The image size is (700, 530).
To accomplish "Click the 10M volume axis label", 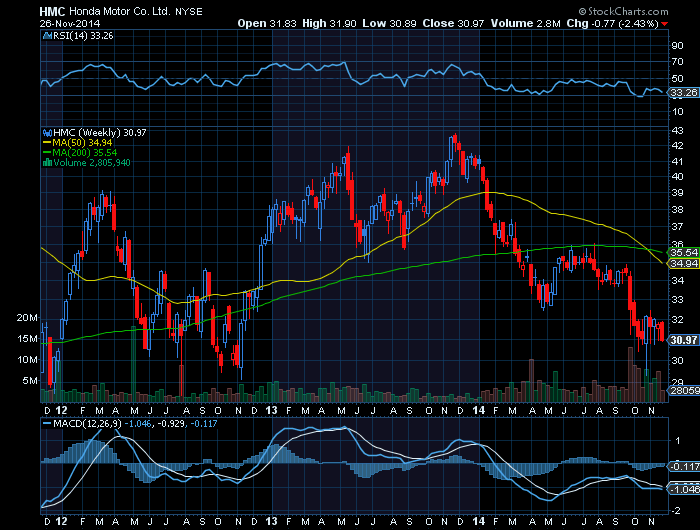I will [x=27, y=360].
